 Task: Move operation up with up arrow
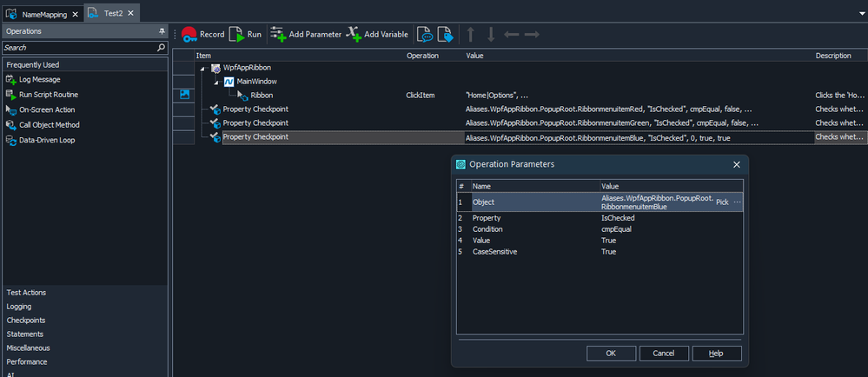(471, 35)
